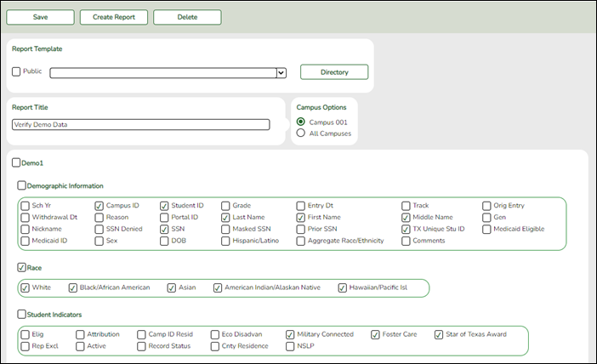This screenshot has width=597, height=364.
Task: Uncheck the Asian checkbox
Action: pos(172,287)
